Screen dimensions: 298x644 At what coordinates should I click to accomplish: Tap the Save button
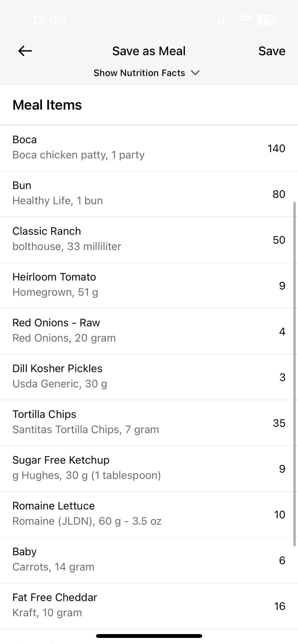tap(272, 51)
